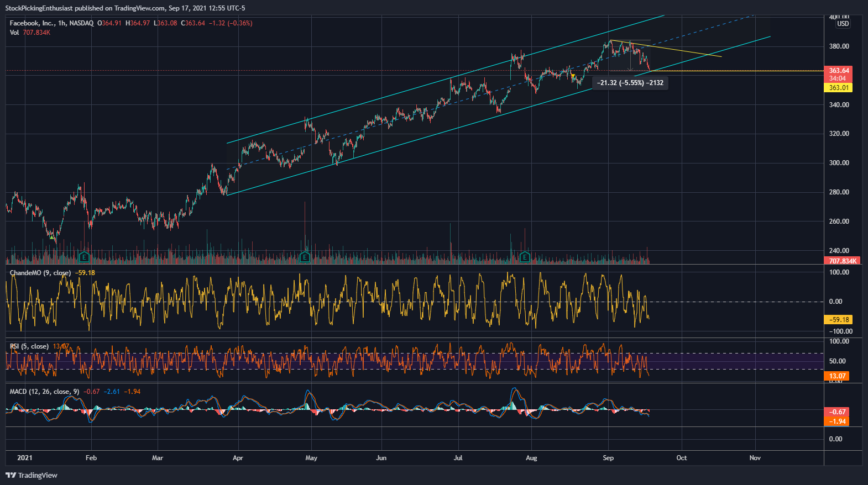Click the open value O364.91
Image resolution: width=868 pixels, height=485 pixels.
[x=109, y=23]
